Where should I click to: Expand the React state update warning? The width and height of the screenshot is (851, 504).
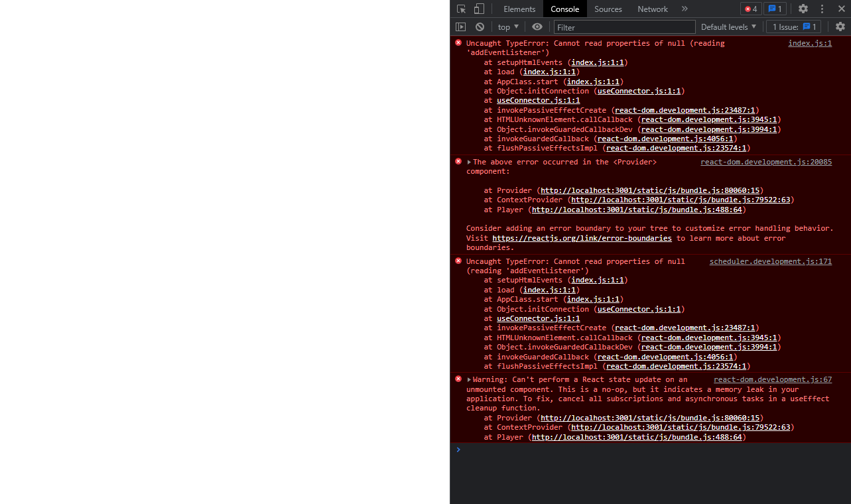tap(468, 379)
